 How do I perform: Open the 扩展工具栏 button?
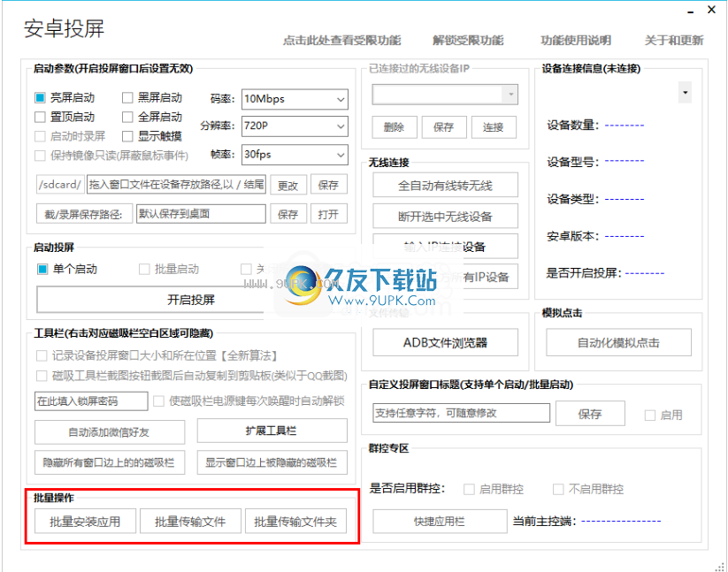point(272,431)
